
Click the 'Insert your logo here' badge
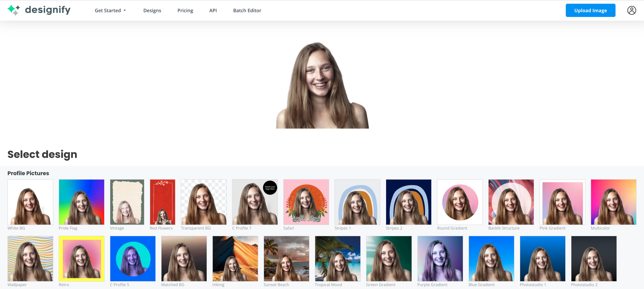coord(270,188)
